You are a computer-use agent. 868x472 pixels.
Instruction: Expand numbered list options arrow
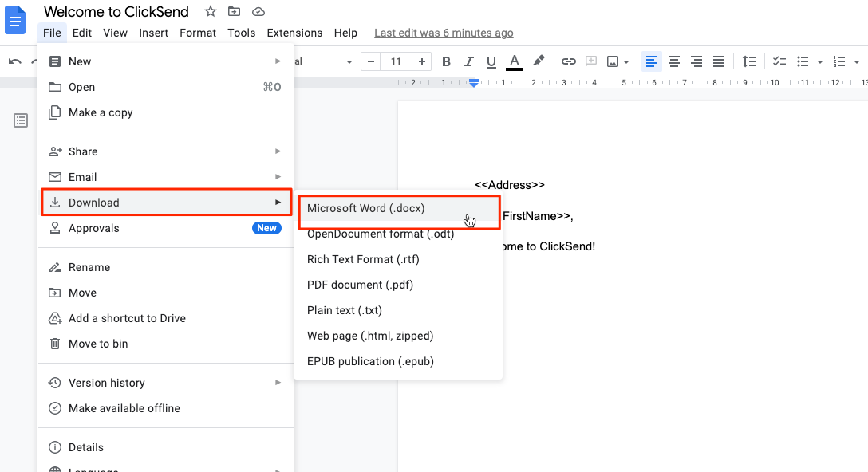pyautogui.click(x=857, y=62)
